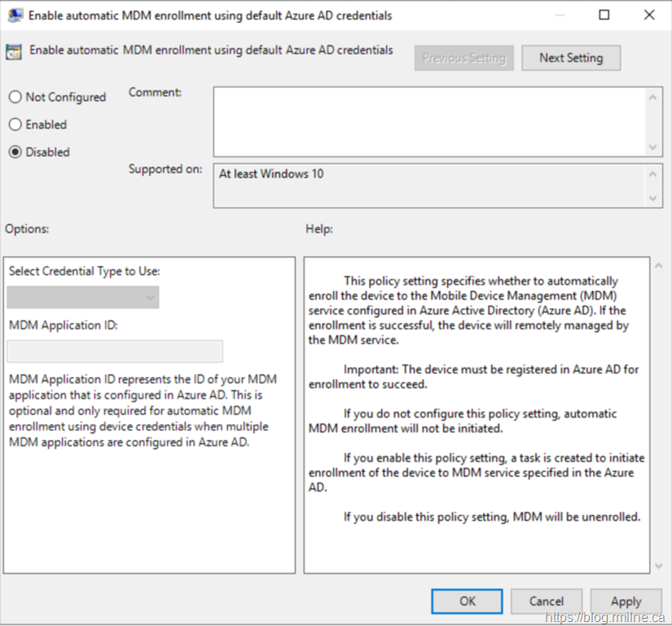
Task: Maximize the policy dialog window
Action: click(x=604, y=15)
